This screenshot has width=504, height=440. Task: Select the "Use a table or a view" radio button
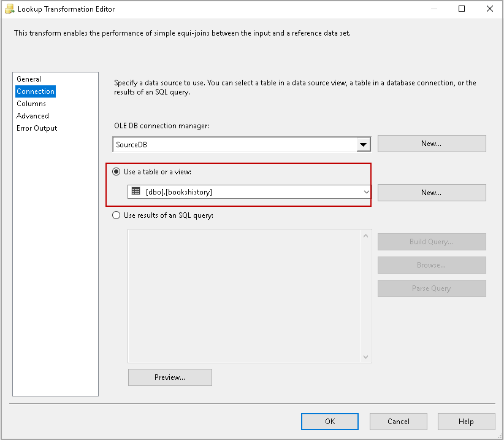click(x=116, y=172)
